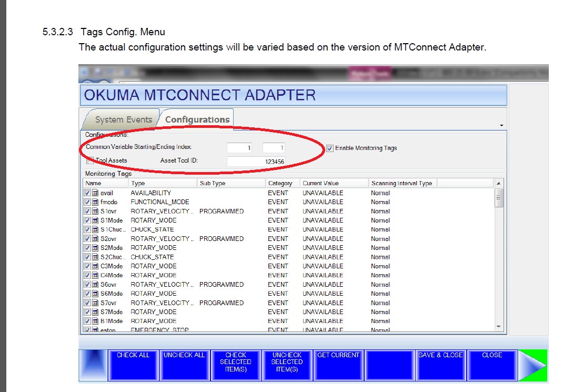Screen dimensions: 583x392
Task: Select UNAVAILABLE value in C4Mode row
Action: click(x=323, y=275)
